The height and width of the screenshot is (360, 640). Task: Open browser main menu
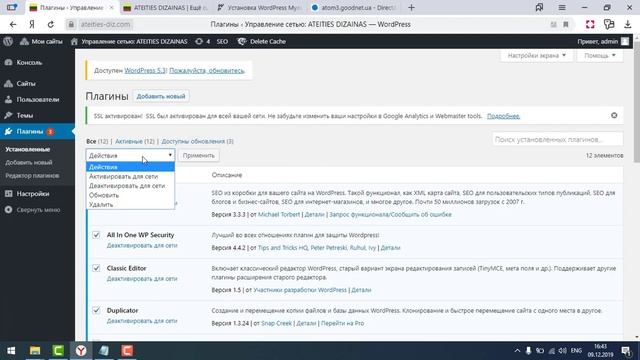[562, 7]
